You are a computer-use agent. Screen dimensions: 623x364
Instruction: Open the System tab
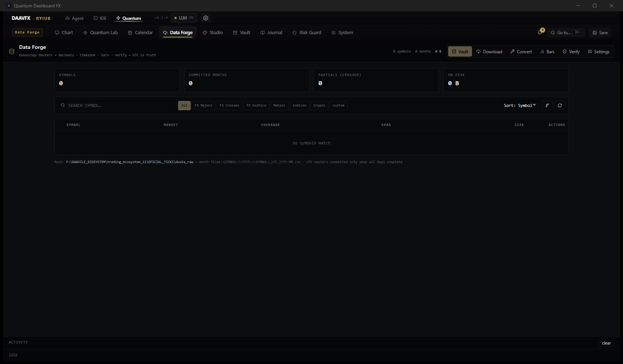(342, 33)
